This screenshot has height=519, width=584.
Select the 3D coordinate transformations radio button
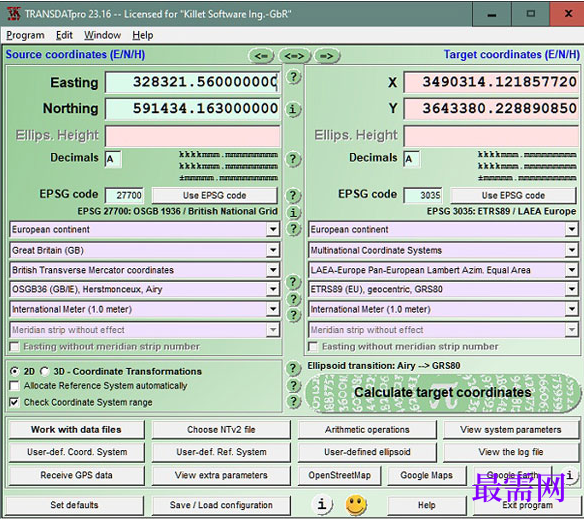pos(45,371)
